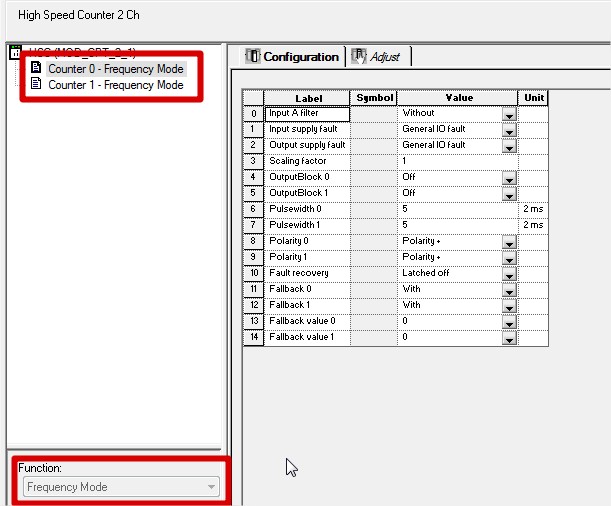
Task: Expand the Fallback 1 dropdown arrow
Action: pyautogui.click(x=509, y=306)
